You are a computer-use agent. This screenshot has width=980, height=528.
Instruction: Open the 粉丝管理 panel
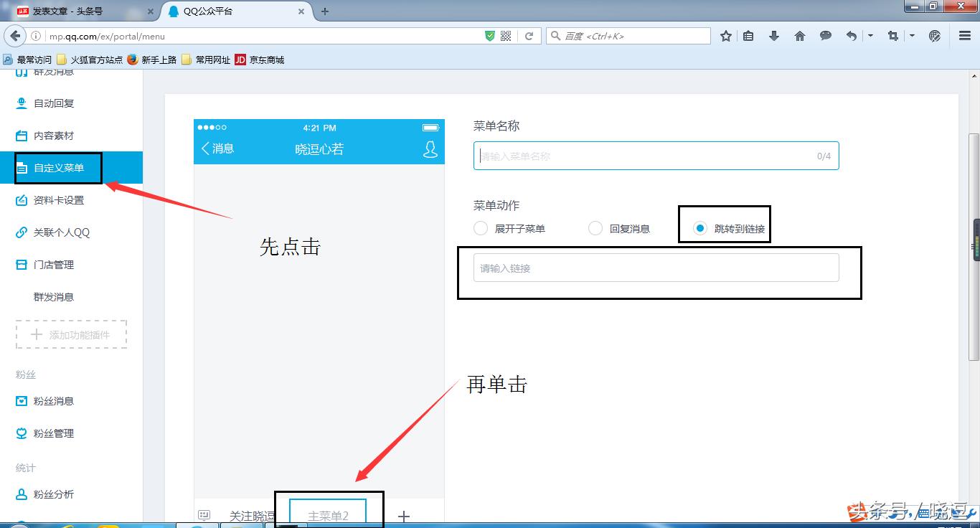[53, 433]
